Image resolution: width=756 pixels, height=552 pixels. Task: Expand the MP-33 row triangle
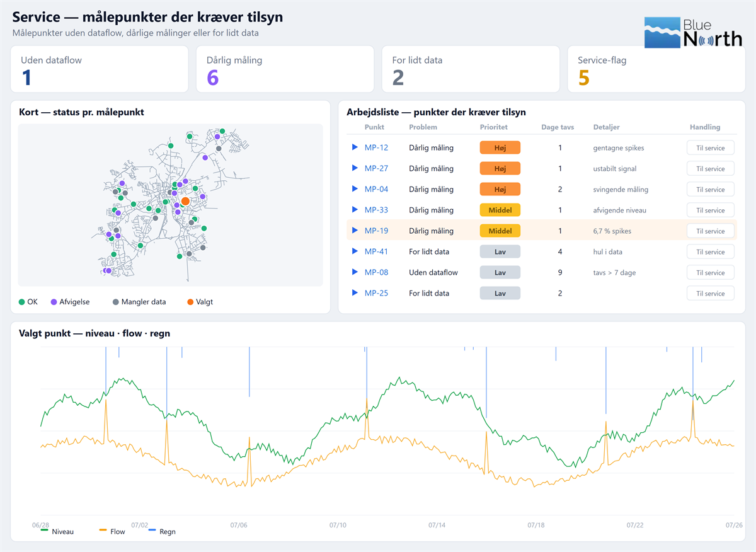355,210
